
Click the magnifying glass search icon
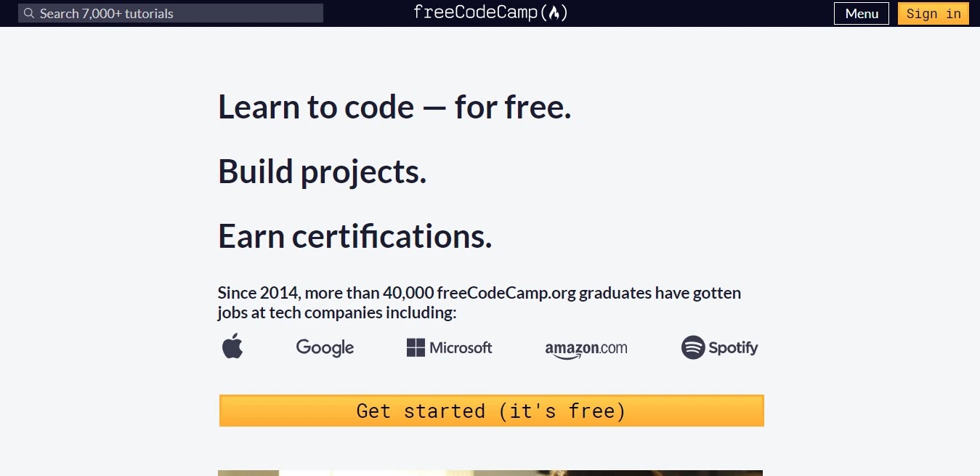click(28, 13)
